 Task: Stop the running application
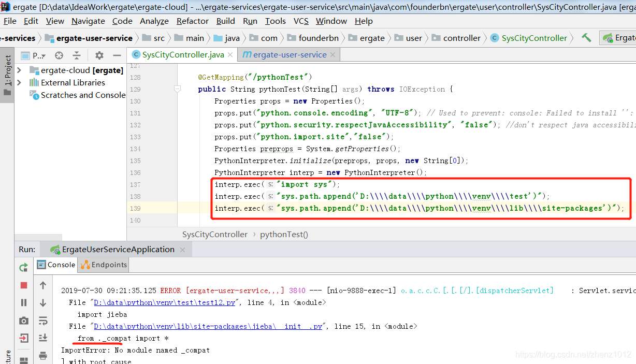(23, 285)
